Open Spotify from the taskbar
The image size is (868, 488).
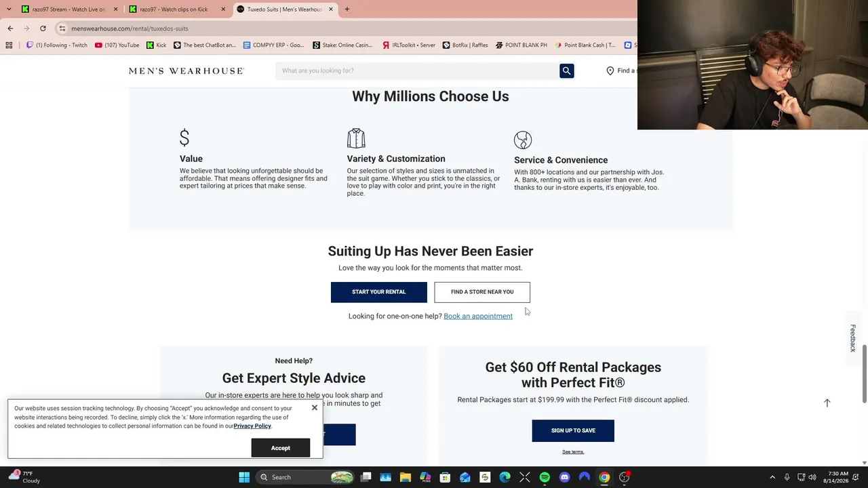545,477
